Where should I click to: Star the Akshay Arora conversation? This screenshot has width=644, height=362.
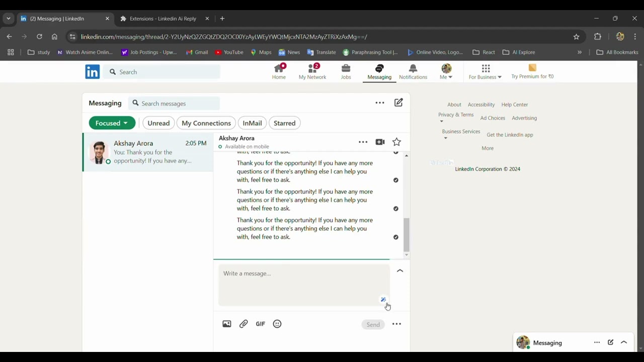[396, 142]
